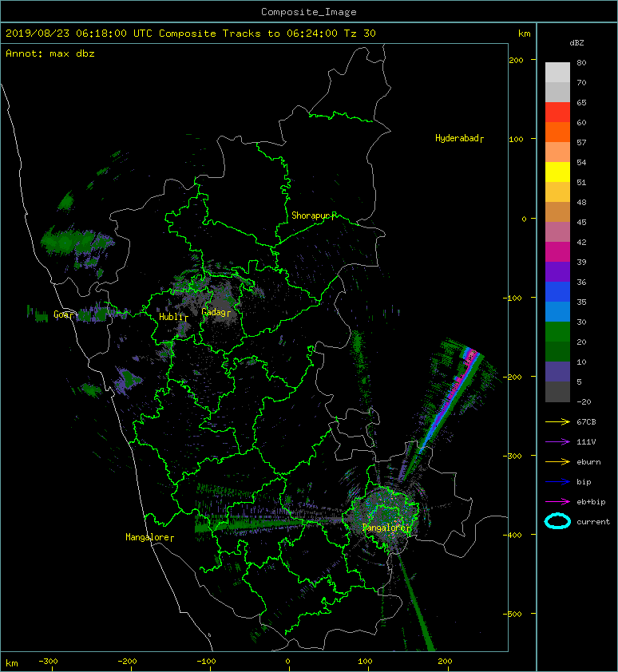Click the '111V' legend label
618x672 pixels.
pyautogui.click(x=586, y=442)
